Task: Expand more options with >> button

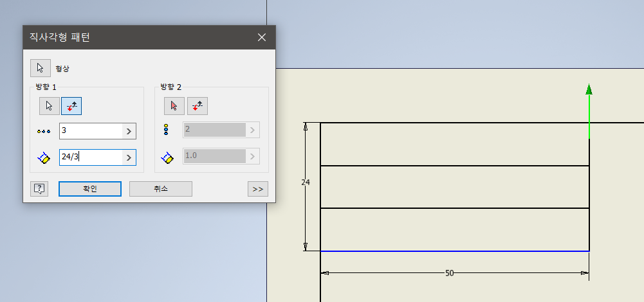Action: [258, 189]
